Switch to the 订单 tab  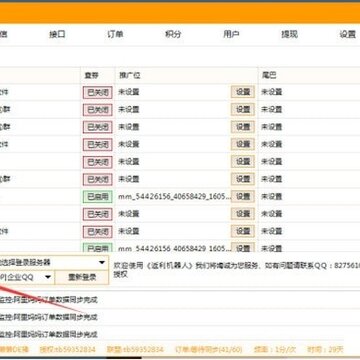(115, 34)
